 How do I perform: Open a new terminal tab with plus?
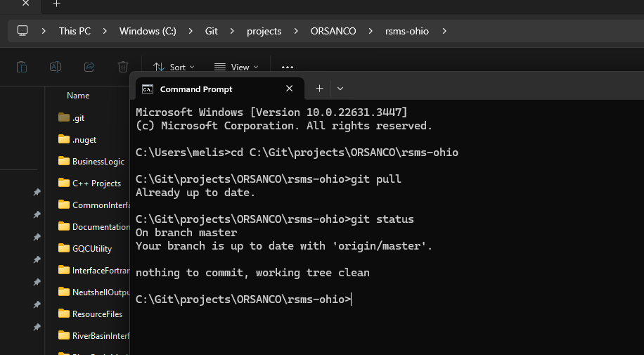click(x=319, y=89)
